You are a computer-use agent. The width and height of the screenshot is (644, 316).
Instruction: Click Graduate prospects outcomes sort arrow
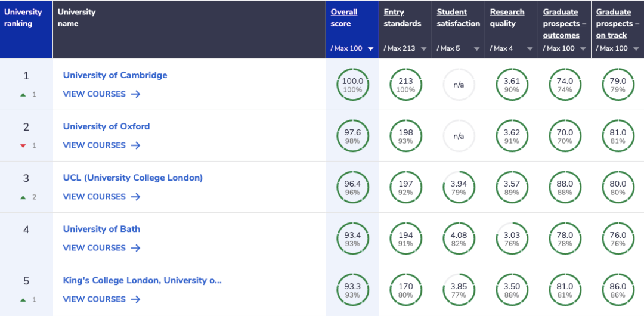583,48
